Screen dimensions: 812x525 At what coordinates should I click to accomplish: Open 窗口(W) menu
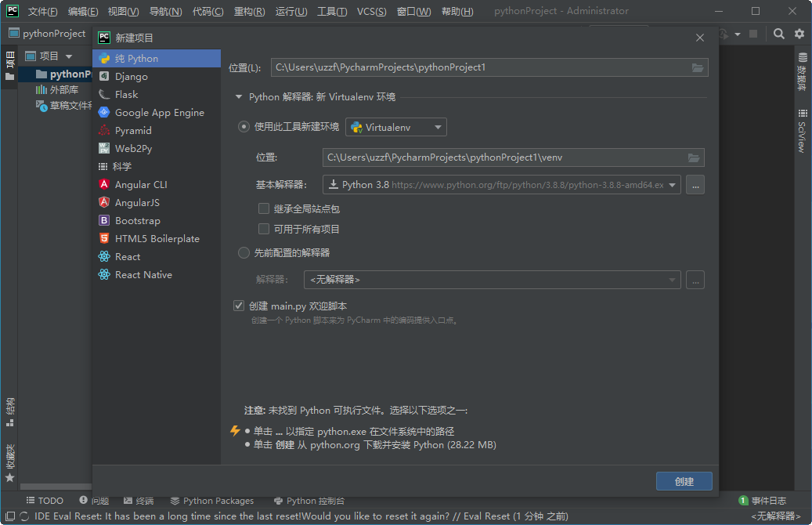click(x=413, y=11)
